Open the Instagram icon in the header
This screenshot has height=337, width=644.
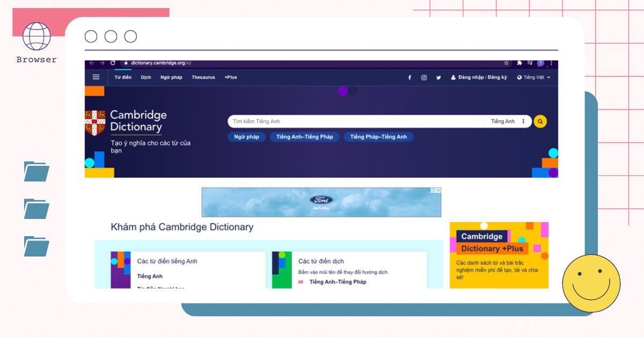coord(424,77)
